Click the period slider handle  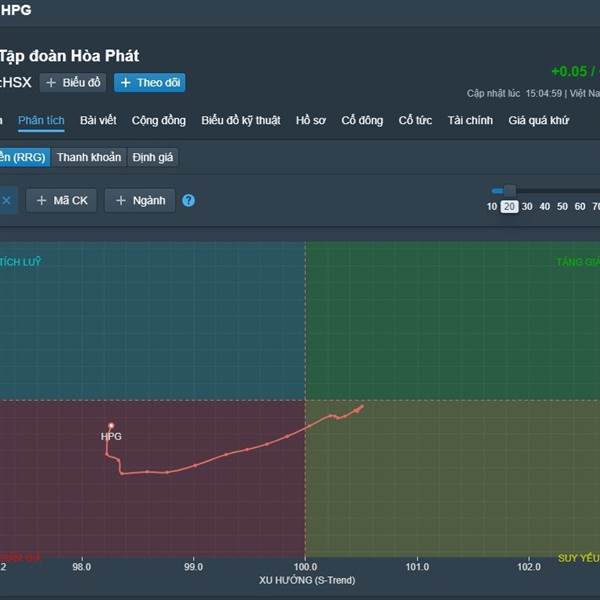pos(509,190)
